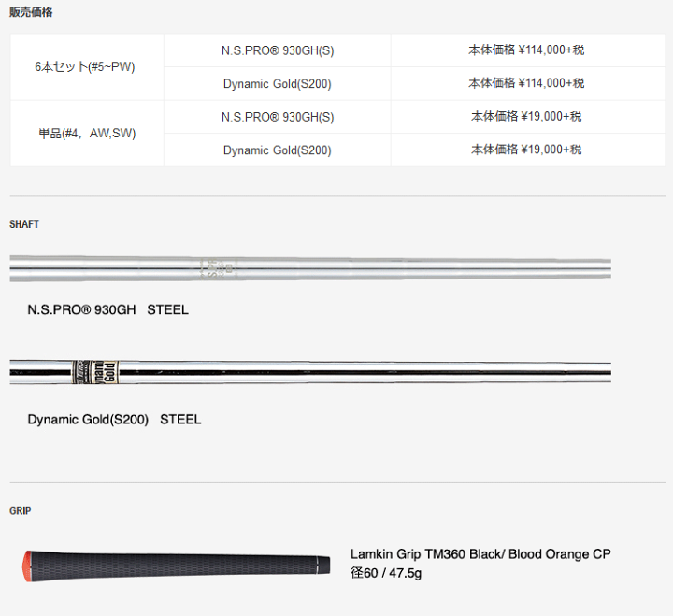Click N.S.PRO 930GH(S) in the 6本セット row
The height and width of the screenshot is (616, 673).
[278, 50]
